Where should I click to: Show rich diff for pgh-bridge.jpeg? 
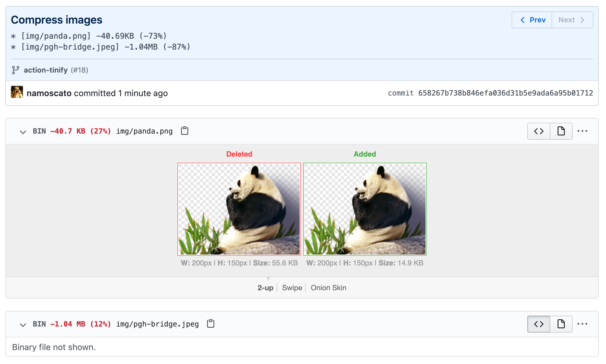click(561, 324)
